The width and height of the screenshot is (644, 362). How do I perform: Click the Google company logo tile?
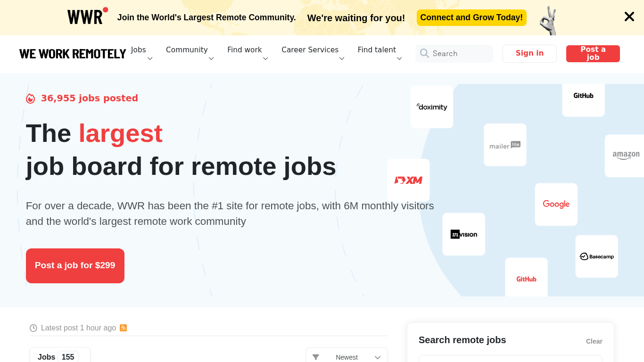click(x=556, y=204)
